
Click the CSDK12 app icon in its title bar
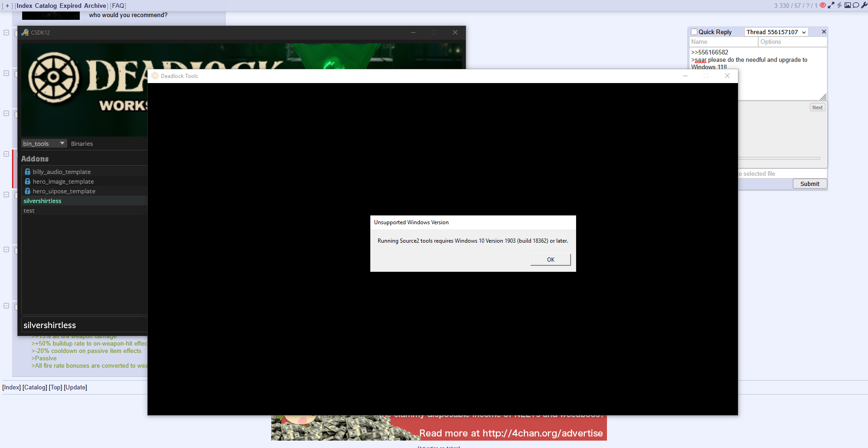pos(25,32)
